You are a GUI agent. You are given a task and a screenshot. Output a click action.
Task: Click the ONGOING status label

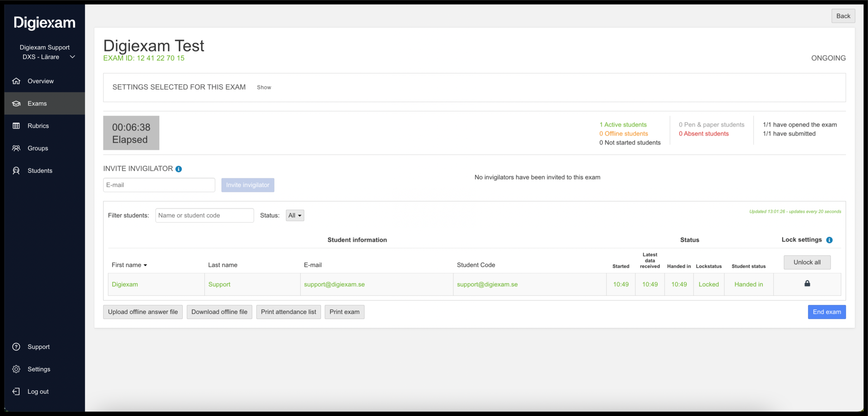828,58
